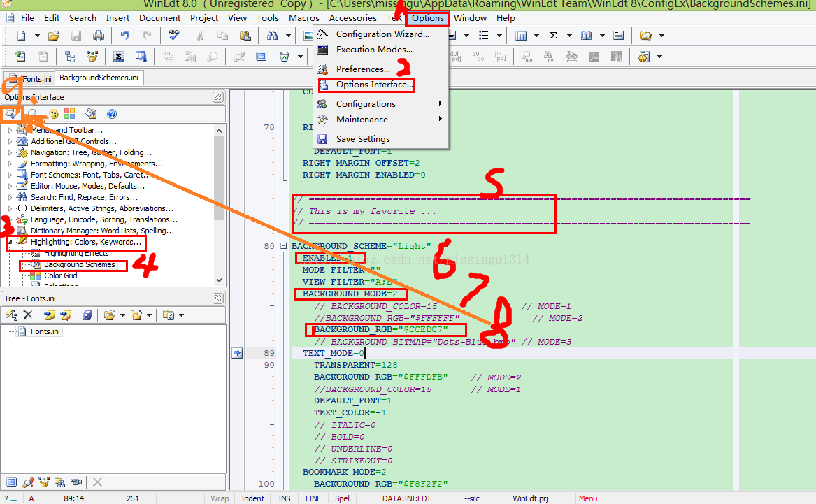Click the open book icon in the toolbar
This screenshot has height=504, width=816.
[587, 36]
